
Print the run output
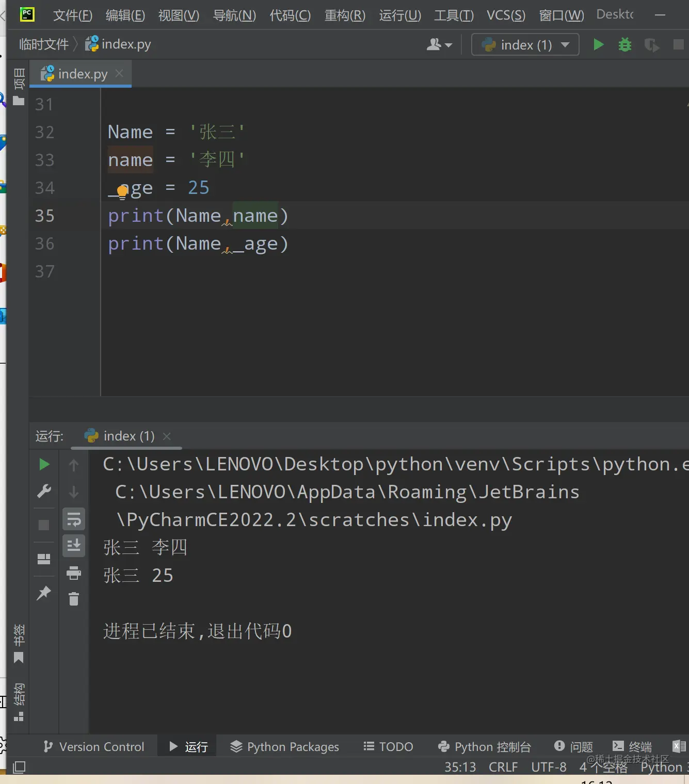[x=74, y=573]
